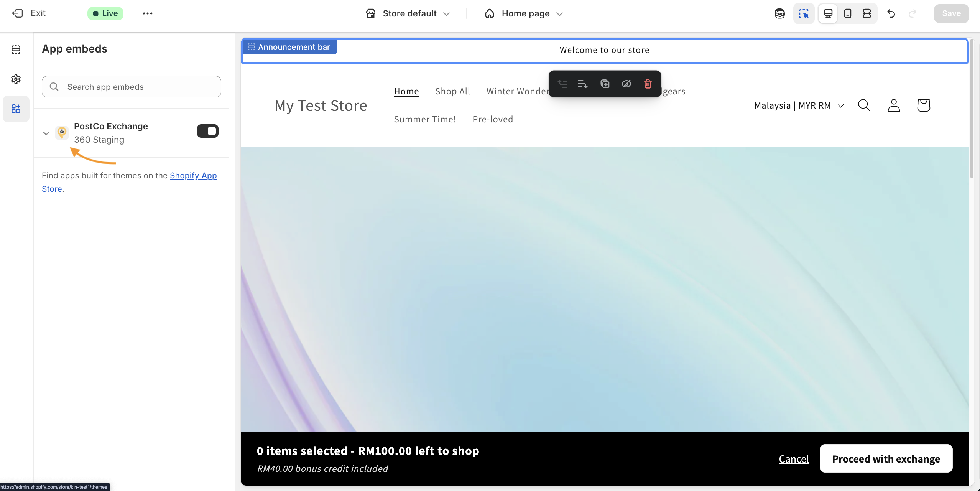This screenshot has height=491, width=980.
Task: Open the Shop All menu item
Action: click(453, 91)
